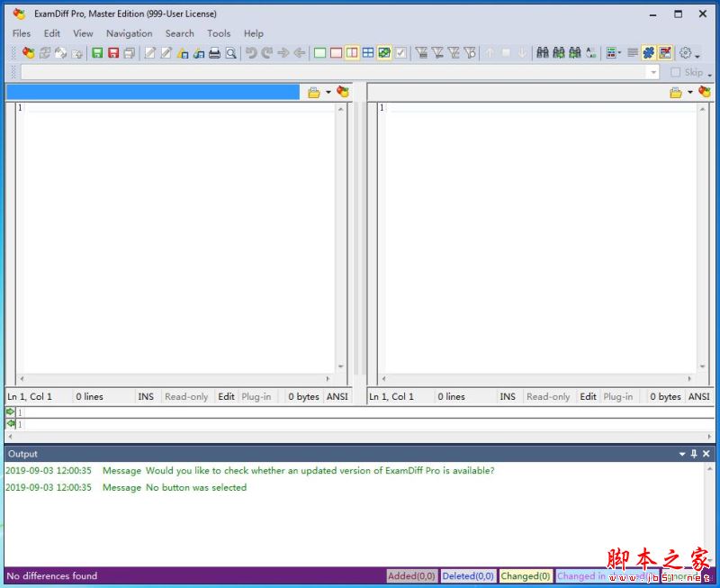Open print preview with the magnifier page icon
Screen dimensions: 720x588
(x=231, y=53)
